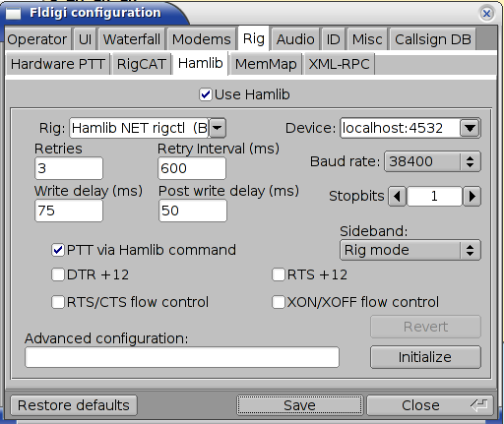Image resolution: width=504 pixels, height=424 pixels.
Task: Save the configuration
Action: [299, 405]
